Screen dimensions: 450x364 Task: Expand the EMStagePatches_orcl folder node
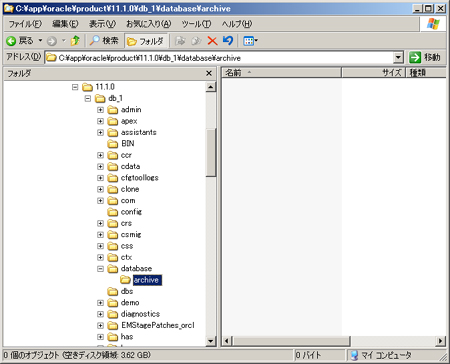(100, 325)
